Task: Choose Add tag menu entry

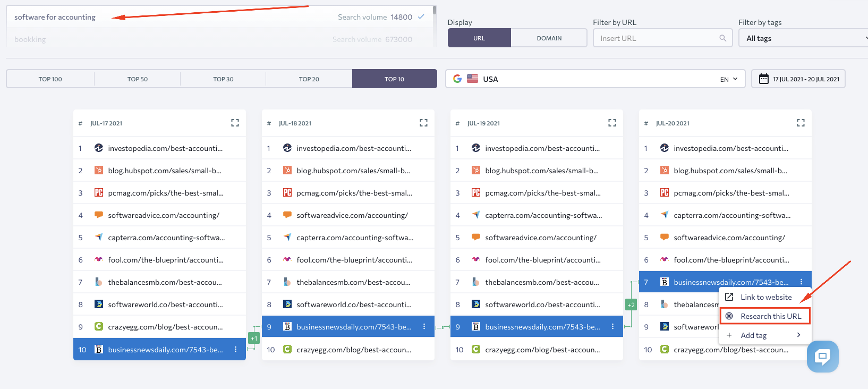Action: click(x=765, y=335)
